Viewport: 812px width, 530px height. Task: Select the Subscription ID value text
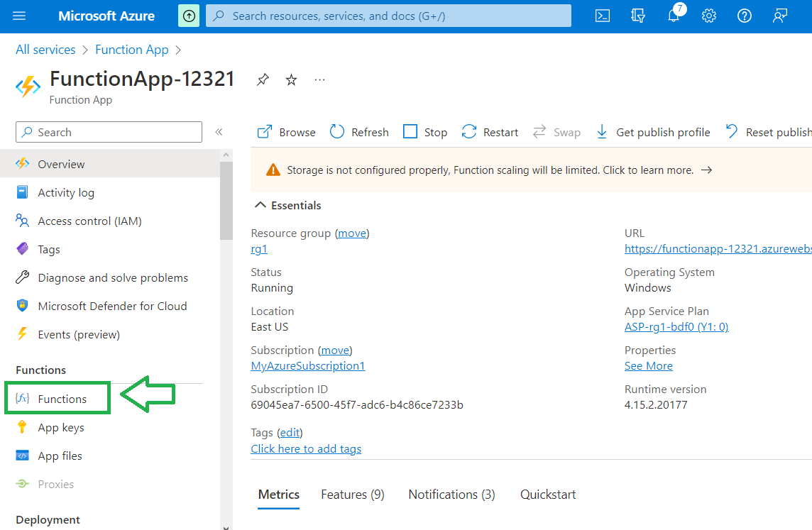357,404
